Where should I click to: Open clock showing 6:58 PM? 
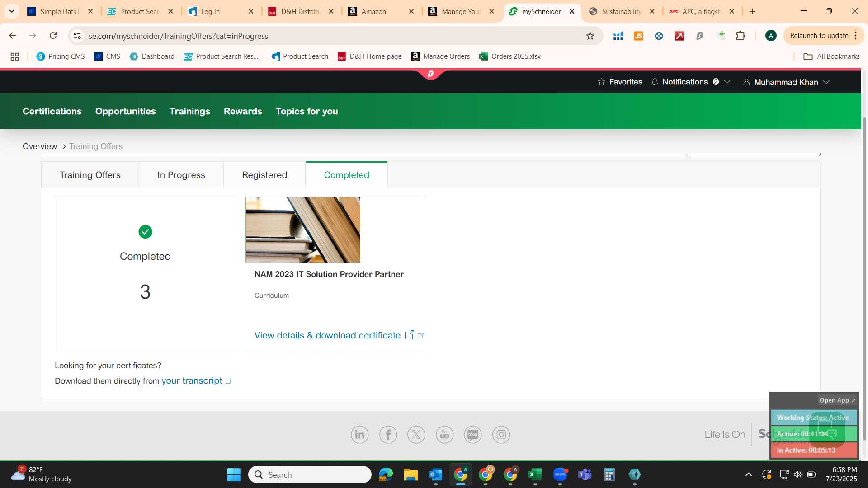click(841, 474)
